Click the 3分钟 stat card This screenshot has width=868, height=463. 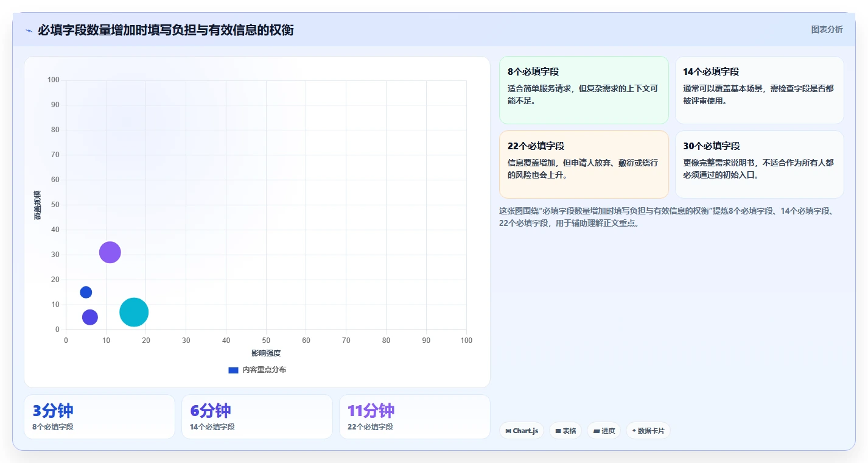coord(99,417)
